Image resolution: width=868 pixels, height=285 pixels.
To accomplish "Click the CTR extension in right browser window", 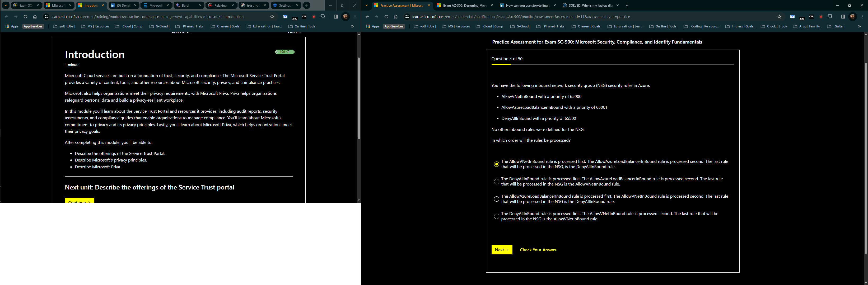I will 811,16.
